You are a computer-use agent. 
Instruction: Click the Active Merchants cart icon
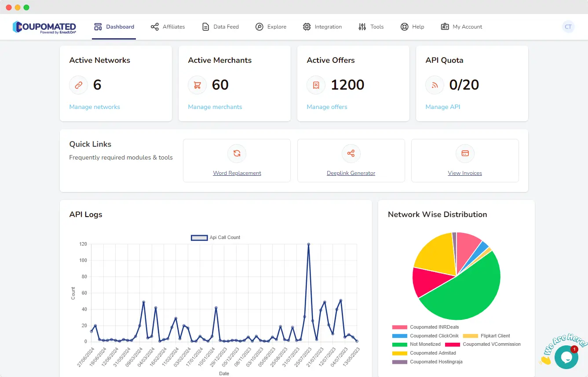[197, 85]
